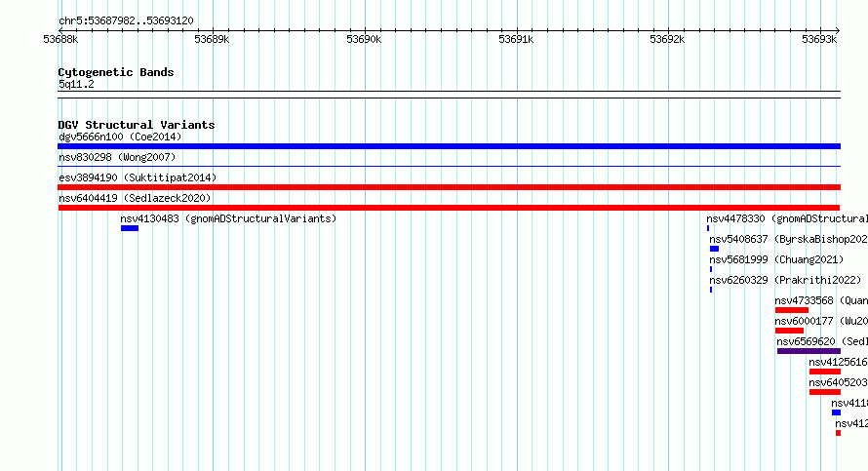Click the red esv3894190 variant bar
Viewport: 868px width, 471px height.
(449, 187)
